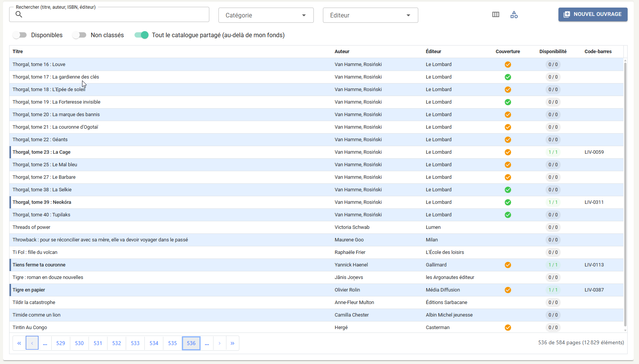Click cover icon for Thorgal tome 23 La Cage
Viewport: 639px width, 364px height.
508,152
